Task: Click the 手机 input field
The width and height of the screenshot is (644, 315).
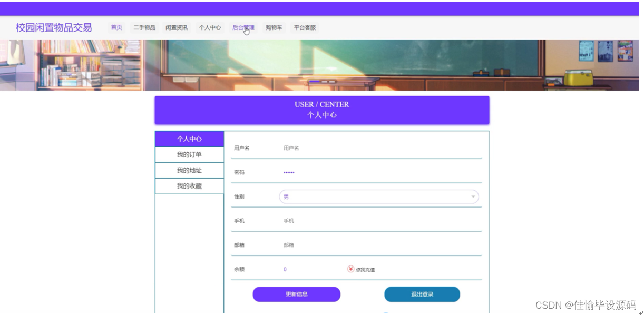Action: pos(379,221)
